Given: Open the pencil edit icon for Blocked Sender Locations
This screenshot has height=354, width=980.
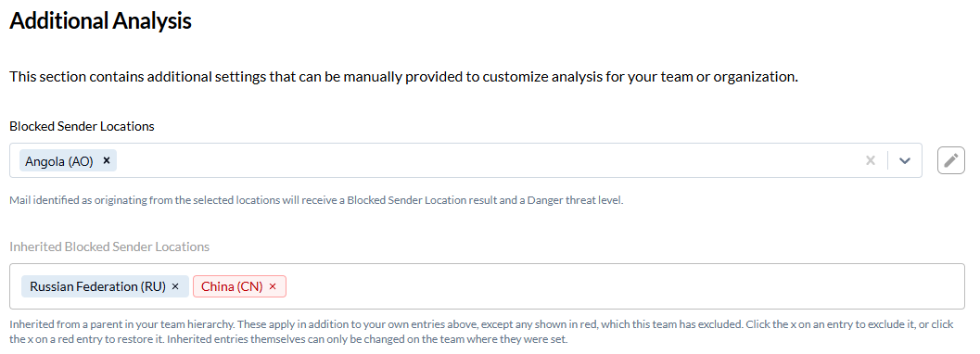Looking at the screenshot, I should point(950,160).
